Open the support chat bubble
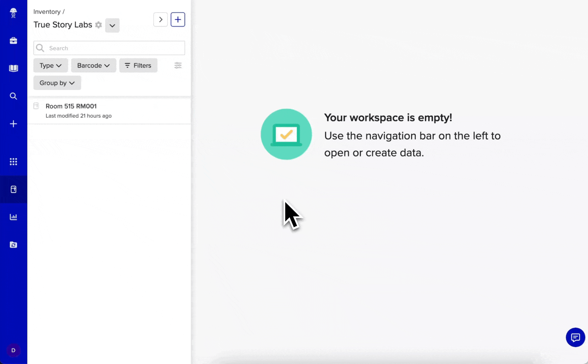This screenshot has width=588, height=364. [x=576, y=337]
